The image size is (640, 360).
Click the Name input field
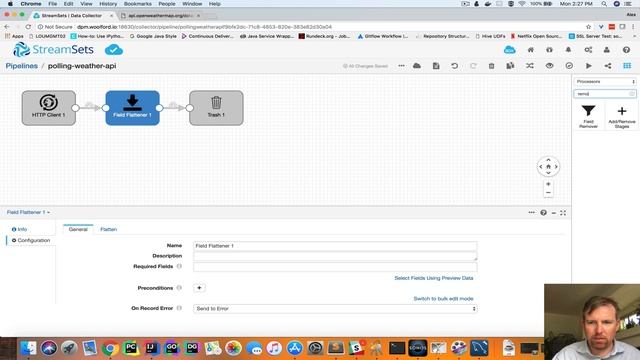(335, 246)
